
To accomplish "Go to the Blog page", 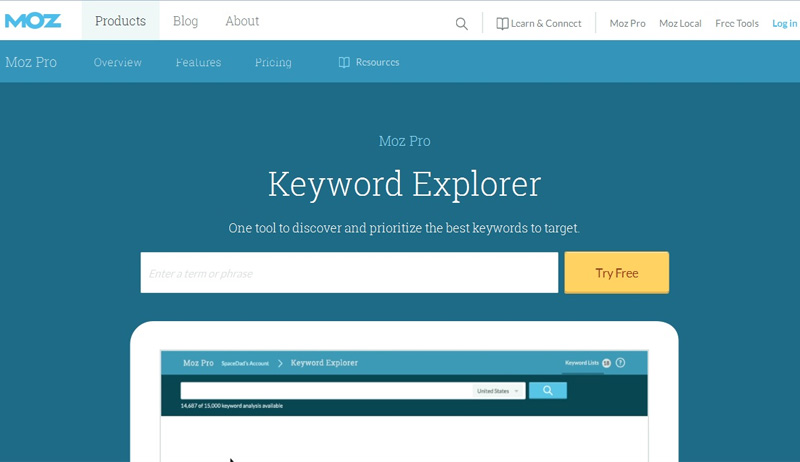I will point(185,21).
